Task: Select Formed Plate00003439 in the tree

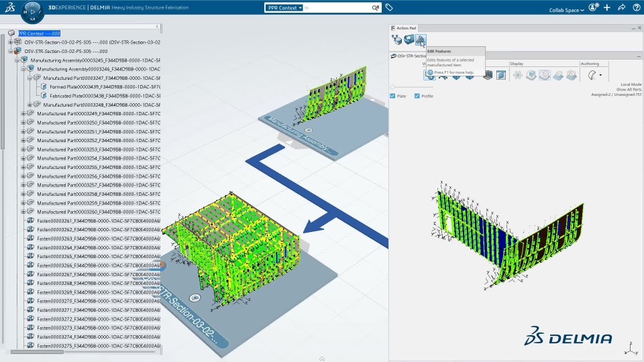Action: tap(105, 87)
